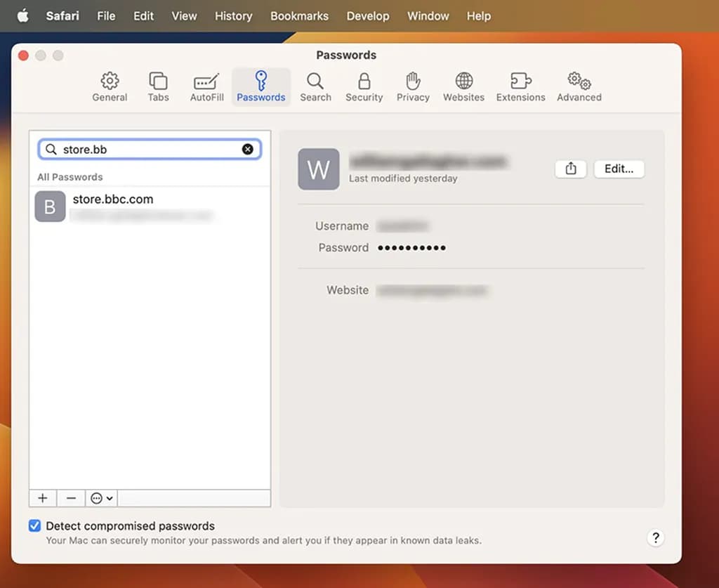Open the Advanced settings pane

tap(579, 87)
